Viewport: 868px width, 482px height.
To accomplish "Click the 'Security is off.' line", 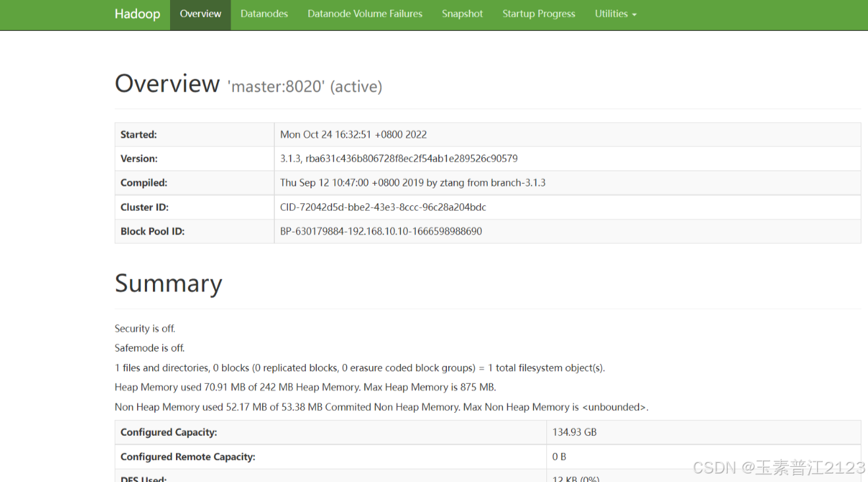I will coord(145,329).
